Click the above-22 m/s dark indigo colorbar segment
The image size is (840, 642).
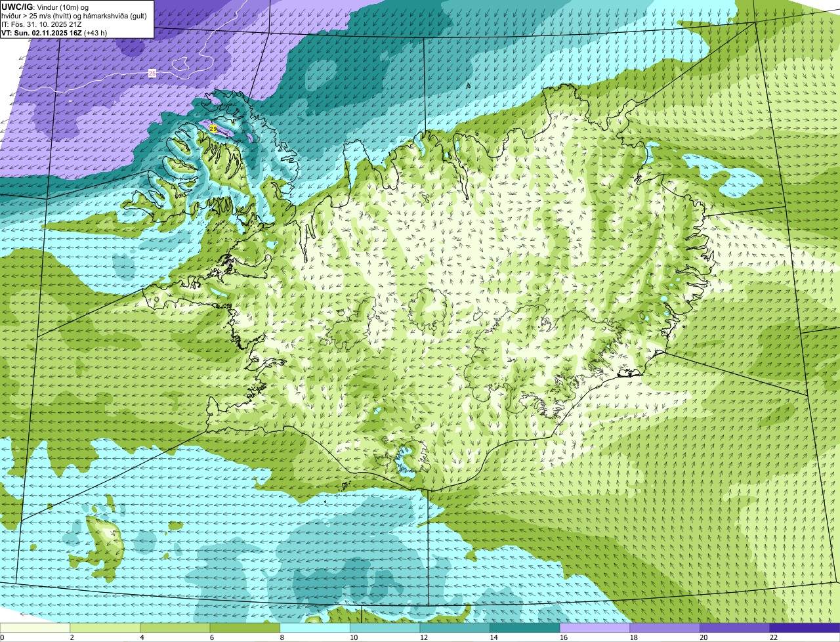point(805,628)
